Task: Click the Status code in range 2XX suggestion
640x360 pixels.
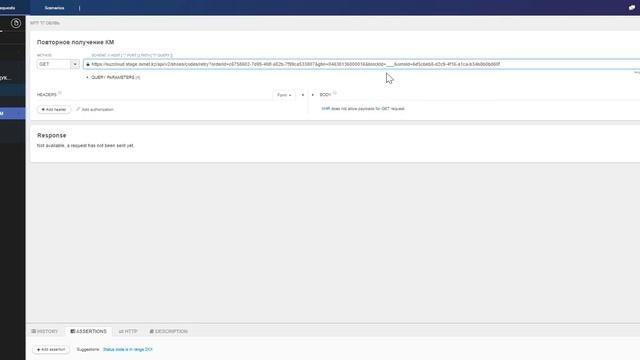Action: coord(127,349)
